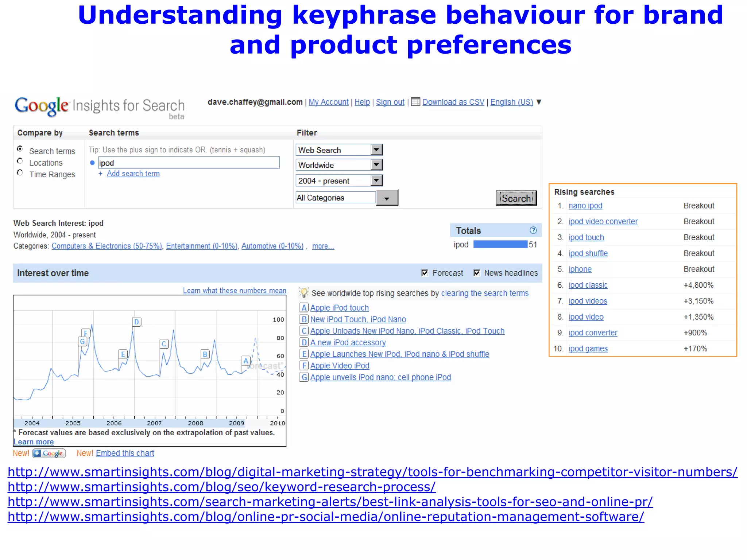
Task: Open the 2004 - present date dropdown
Action: coord(339,180)
